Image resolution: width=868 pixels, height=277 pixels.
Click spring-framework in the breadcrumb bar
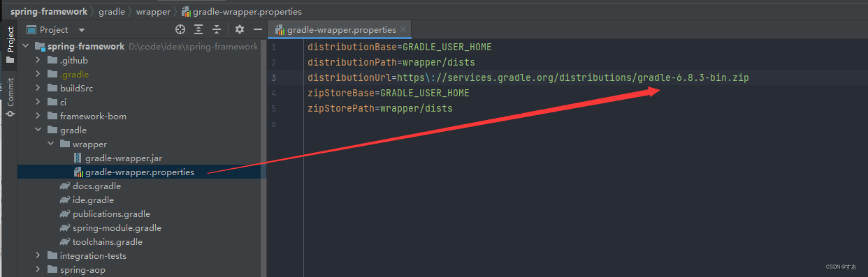pos(49,11)
